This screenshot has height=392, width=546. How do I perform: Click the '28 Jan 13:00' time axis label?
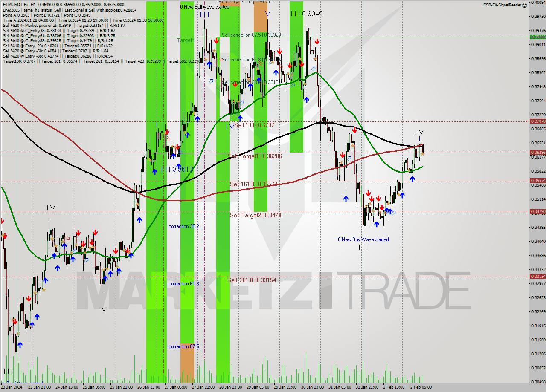coord(231,387)
